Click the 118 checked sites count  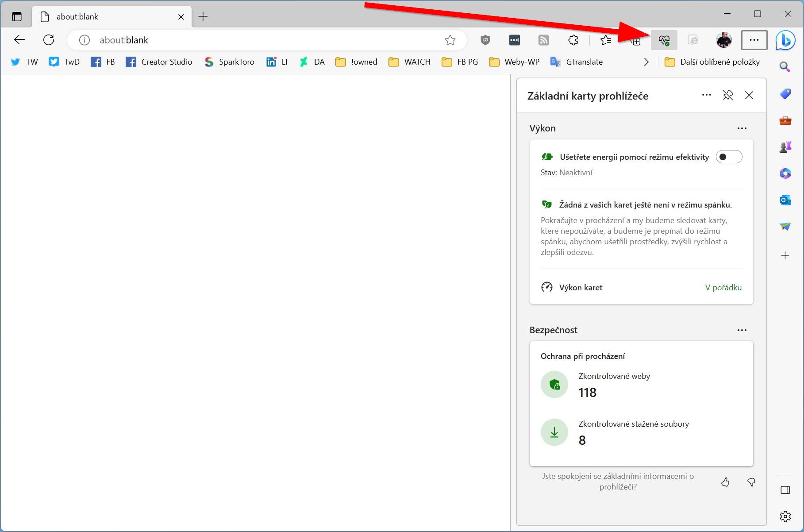click(588, 393)
